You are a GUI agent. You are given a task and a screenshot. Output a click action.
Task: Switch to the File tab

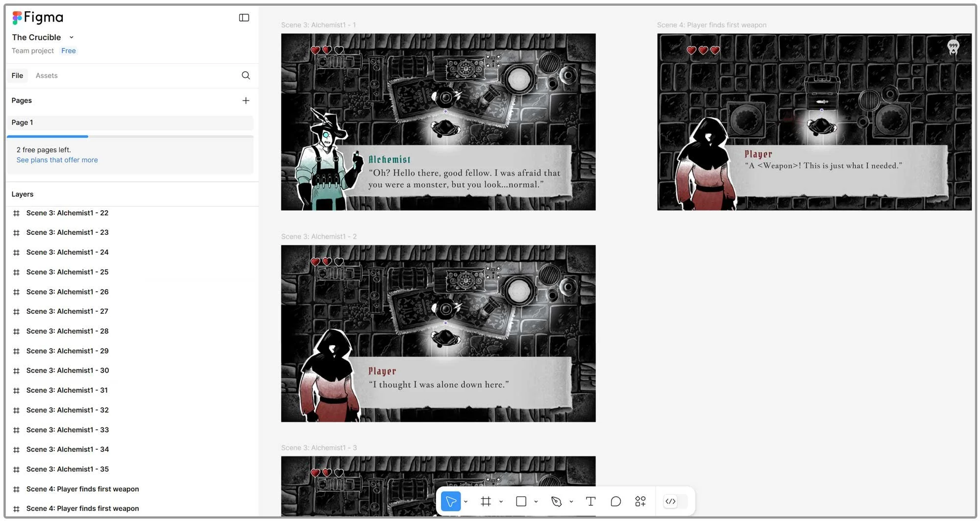tap(18, 75)
